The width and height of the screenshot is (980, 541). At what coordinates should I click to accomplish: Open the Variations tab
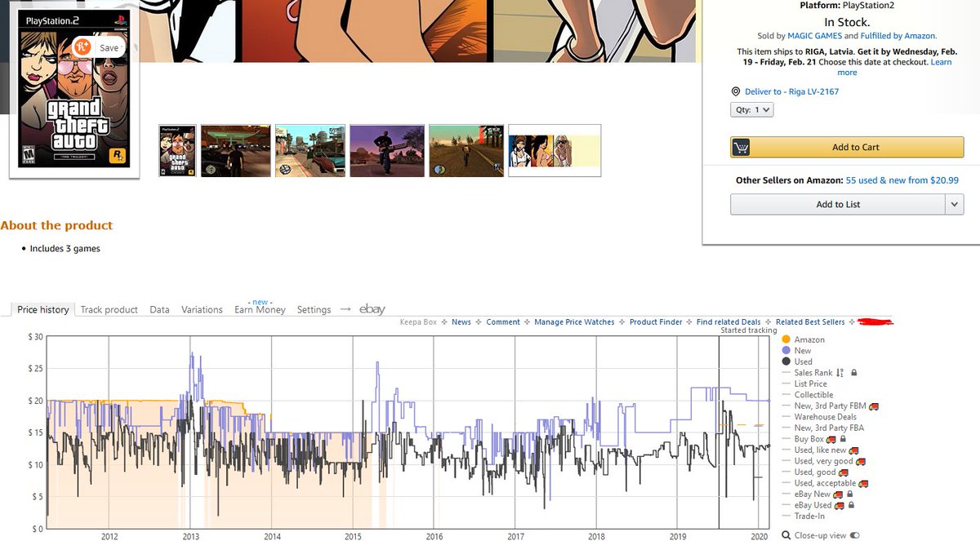coord(202,309)
